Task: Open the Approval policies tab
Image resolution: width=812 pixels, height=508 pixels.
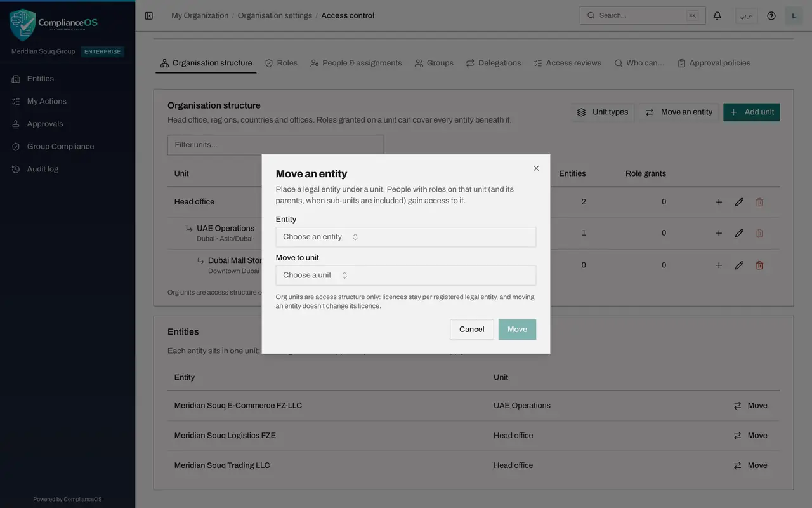Action: (x=714, y=63)
